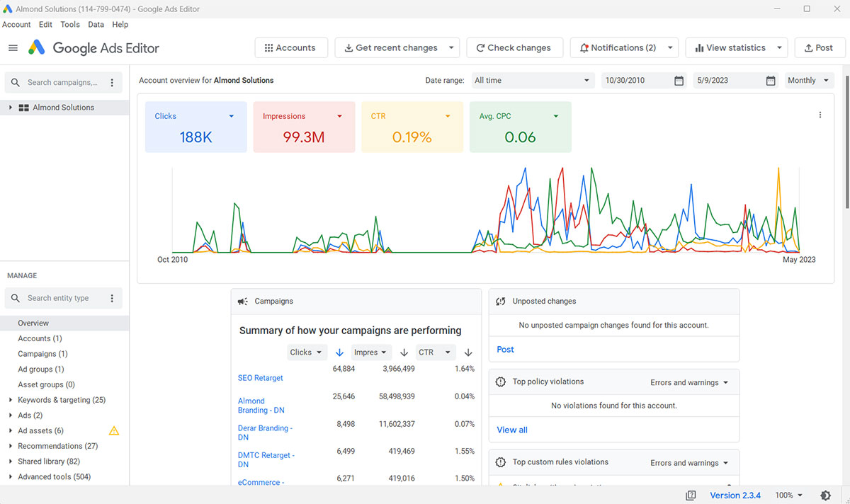Image resolution: width=850 pixels, height=504 pixels.
Task: Toggle dark mode icon in status bar
Action: tap(825, 496)
